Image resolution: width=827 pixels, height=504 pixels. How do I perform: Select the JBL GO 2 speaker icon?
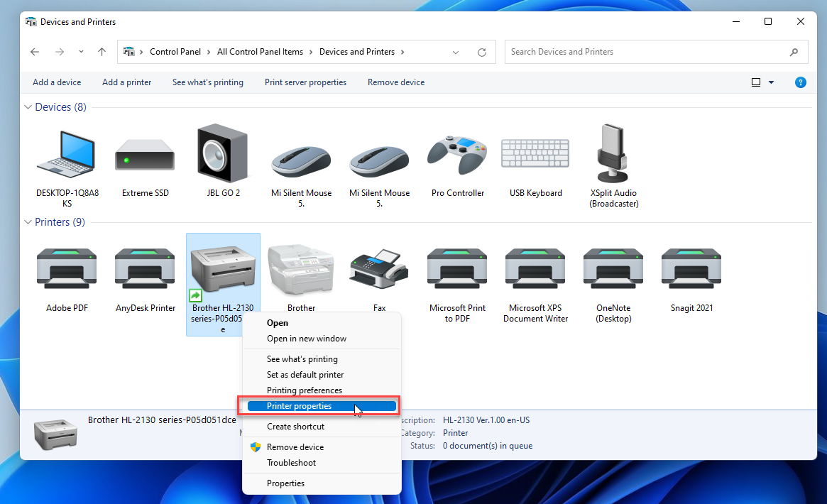[x=223, y=153]
